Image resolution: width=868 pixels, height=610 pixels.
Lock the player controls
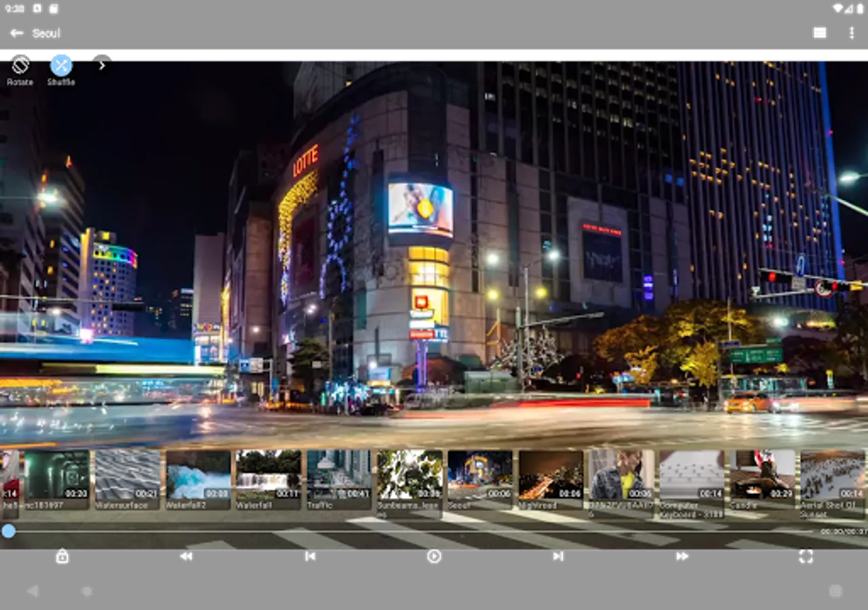coord(62,556)
